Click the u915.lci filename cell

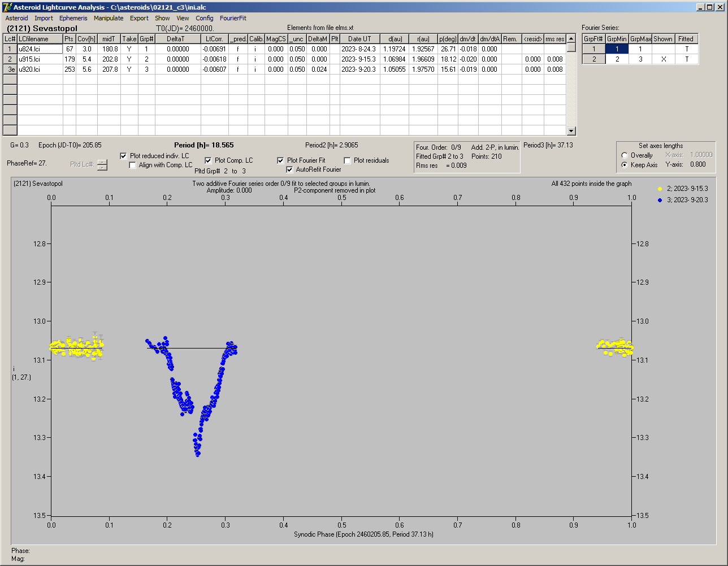[x=40, y=59]
